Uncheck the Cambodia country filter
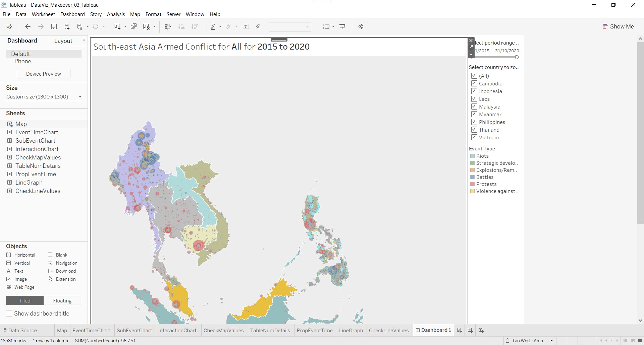The image size is (644, 345). point(474,83)
